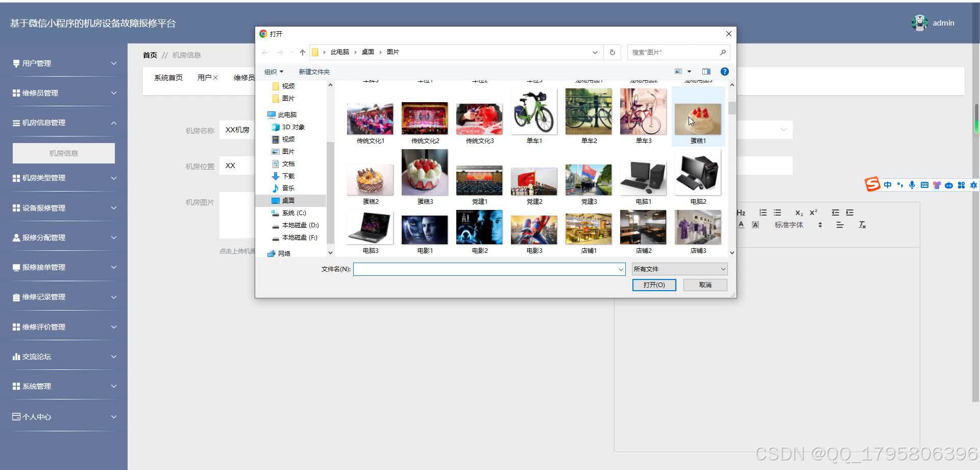The height and width of the screenshot is (470, 980).
Task: Collapse the 机房信息管理 sidebar menu
Action: click(64, 123)
